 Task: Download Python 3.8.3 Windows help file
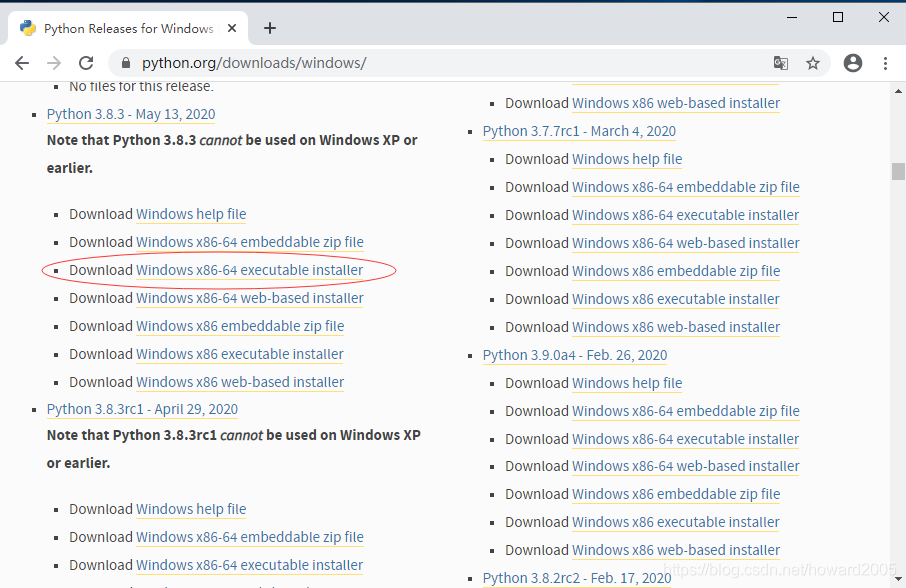pos(191,214)
